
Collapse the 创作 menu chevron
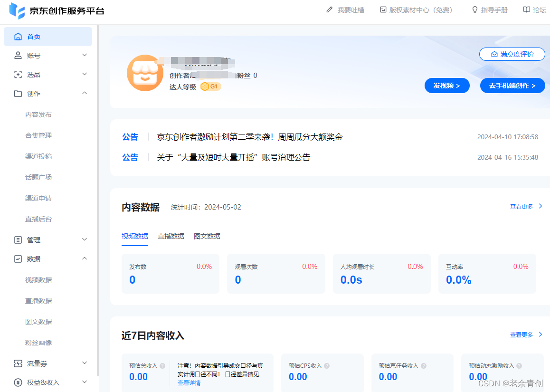[x=85, y=93]
